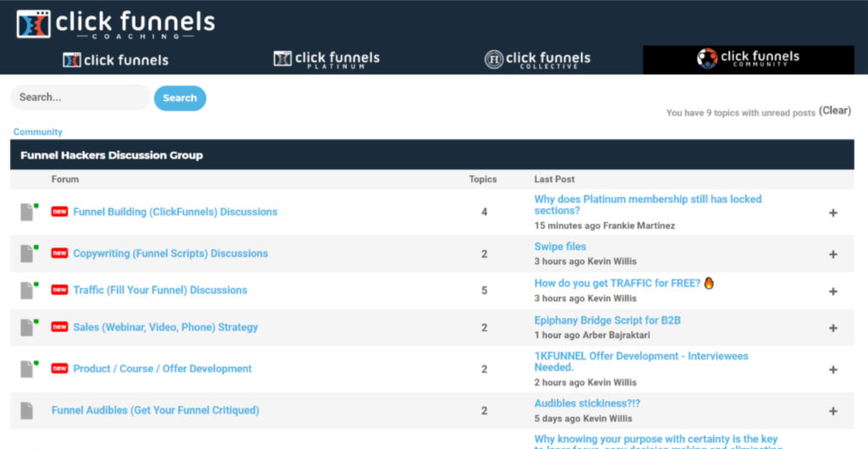Open Traffic (Fill Your Funnel) Discussions
This screenshot has width=868, height=449.
[x=160, y=290]
